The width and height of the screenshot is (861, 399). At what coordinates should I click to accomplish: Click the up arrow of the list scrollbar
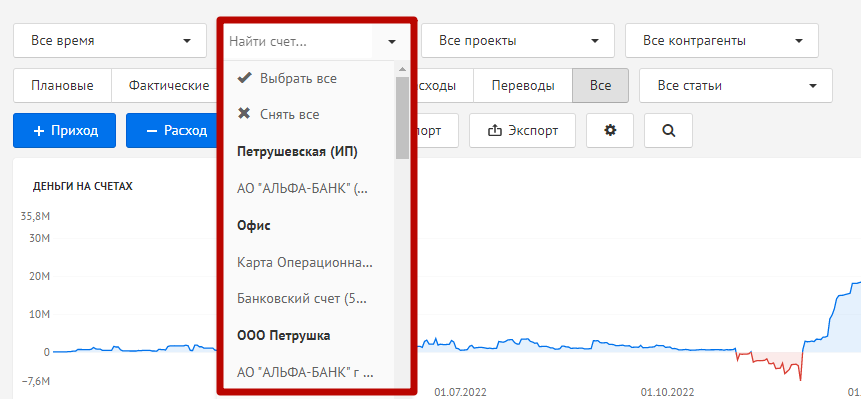click(x=402, y=69)
